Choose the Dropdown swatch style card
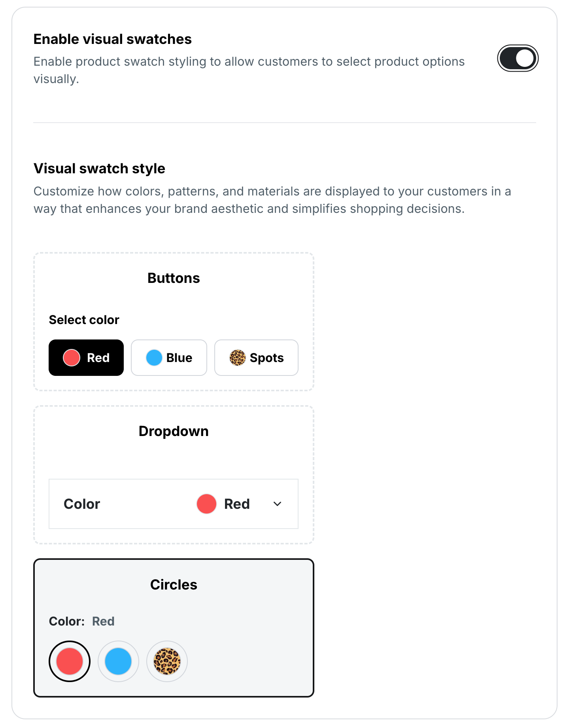The image size is (567, 728). click(174, 431)
